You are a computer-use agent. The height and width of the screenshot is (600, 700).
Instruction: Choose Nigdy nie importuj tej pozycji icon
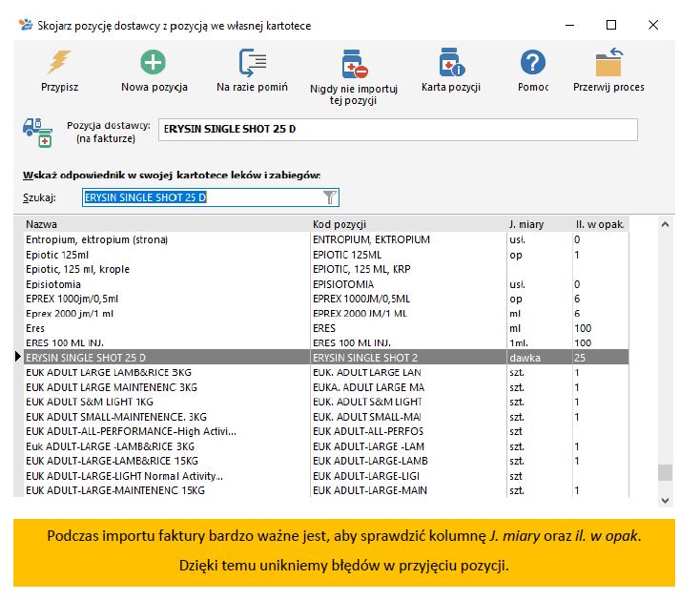(x=355, y=63)
